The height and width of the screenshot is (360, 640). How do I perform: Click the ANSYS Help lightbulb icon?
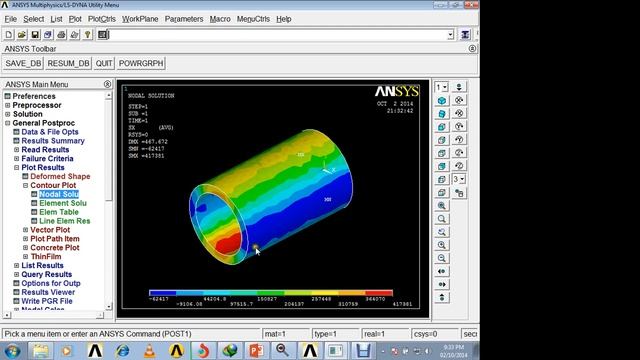[87, 35]
